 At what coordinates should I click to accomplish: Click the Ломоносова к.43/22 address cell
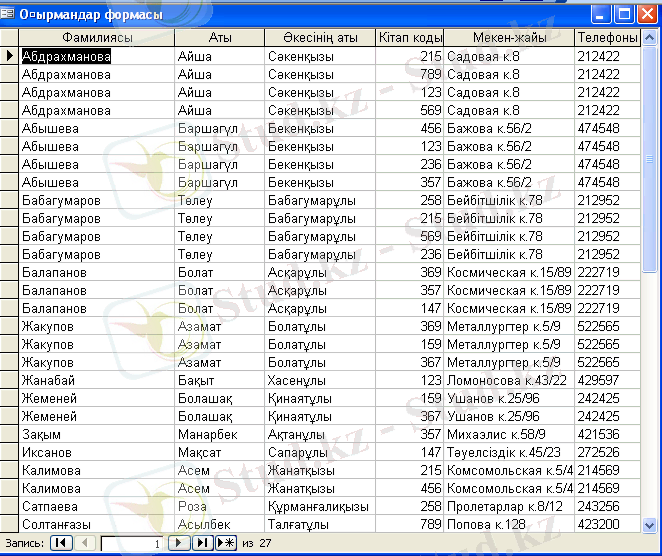click(x=509, y=381)
